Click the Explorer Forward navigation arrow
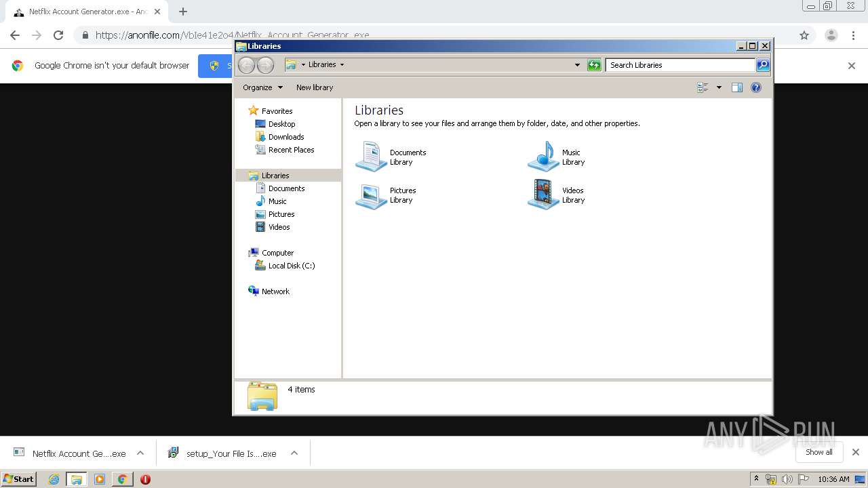This screenshot has height=488, width=868. point(265,65)
